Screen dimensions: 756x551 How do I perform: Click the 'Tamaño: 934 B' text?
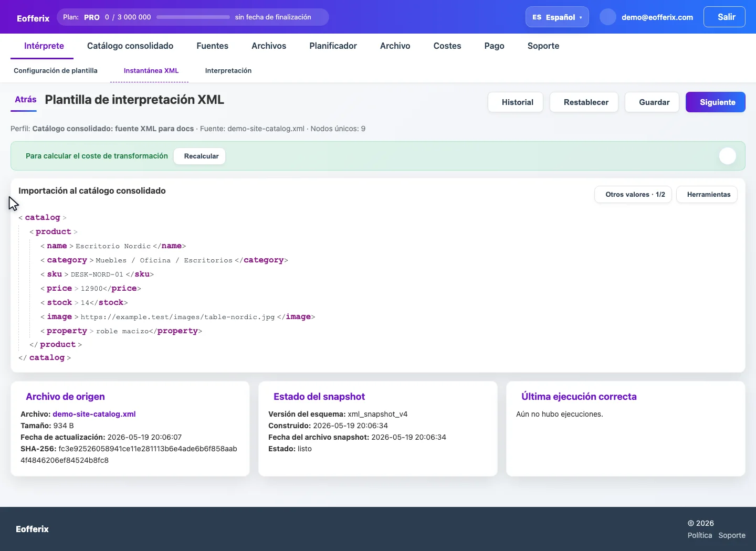click(x=47, y=426)
